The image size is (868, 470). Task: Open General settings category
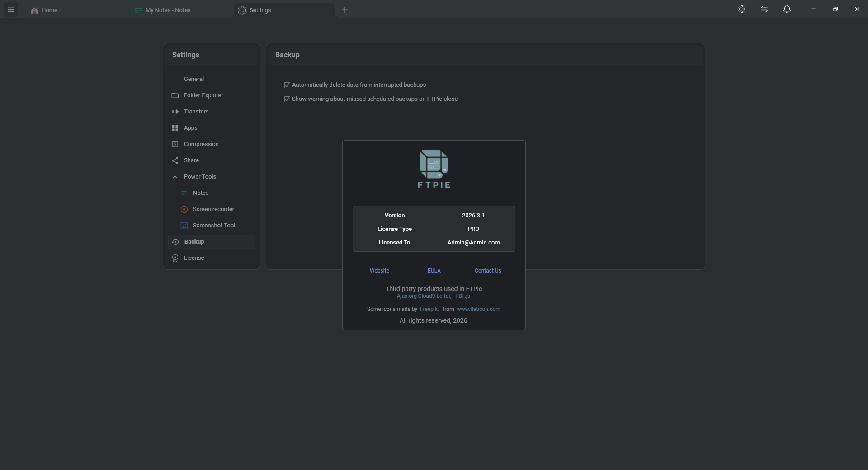click(212, 79)
